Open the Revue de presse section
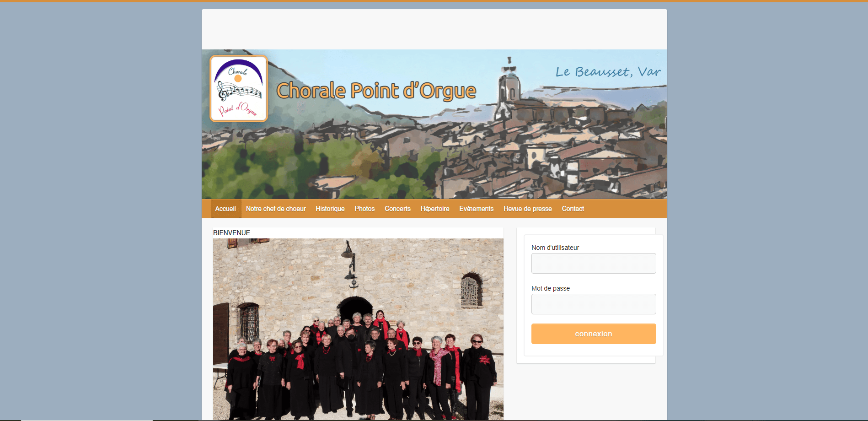 pyautogui.click(x=527, y=209)
